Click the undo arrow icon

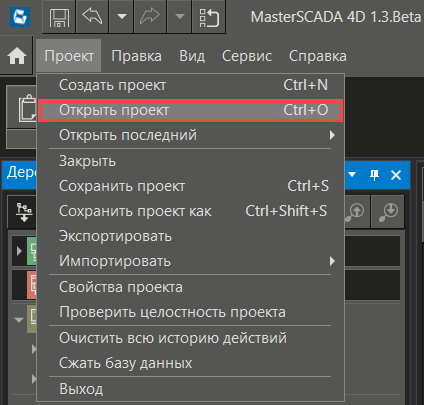[x=92, y=17]
